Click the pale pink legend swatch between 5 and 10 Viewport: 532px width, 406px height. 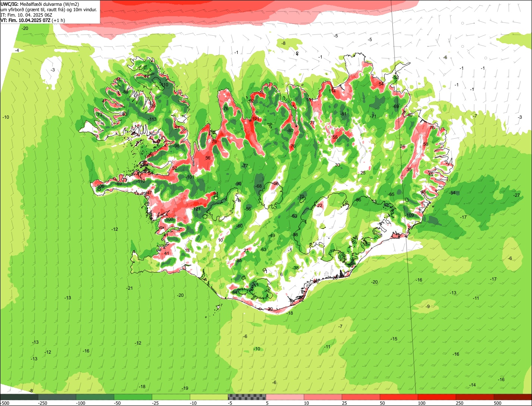click(x=285, y=397)
